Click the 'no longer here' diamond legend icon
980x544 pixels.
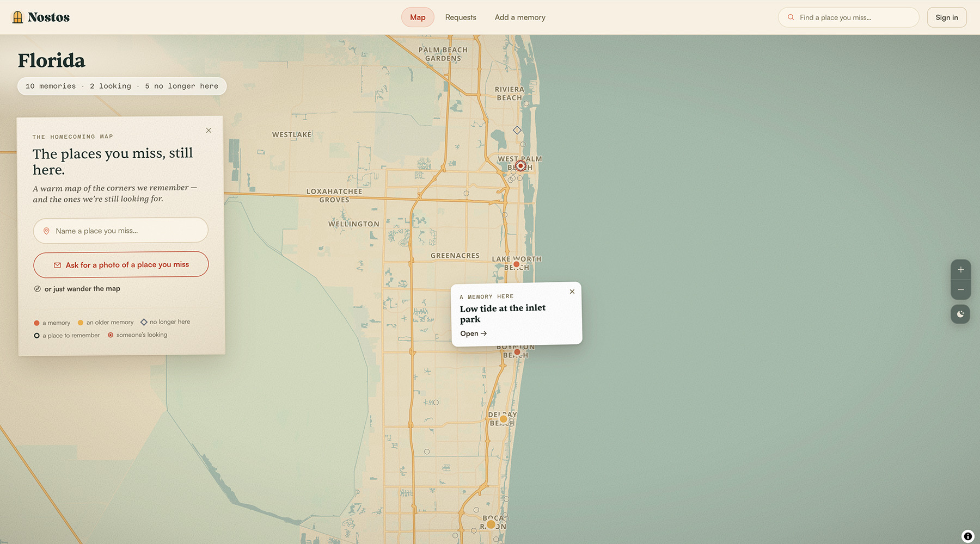click(144, 322)
